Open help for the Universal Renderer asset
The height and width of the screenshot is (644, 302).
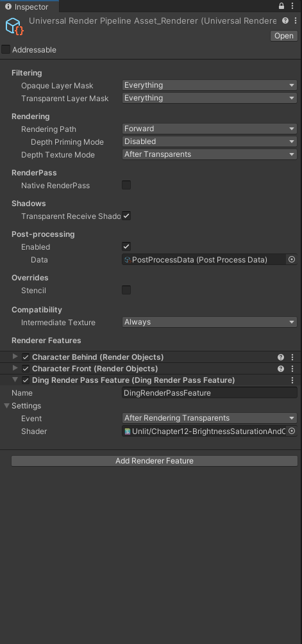coord(285,20)
